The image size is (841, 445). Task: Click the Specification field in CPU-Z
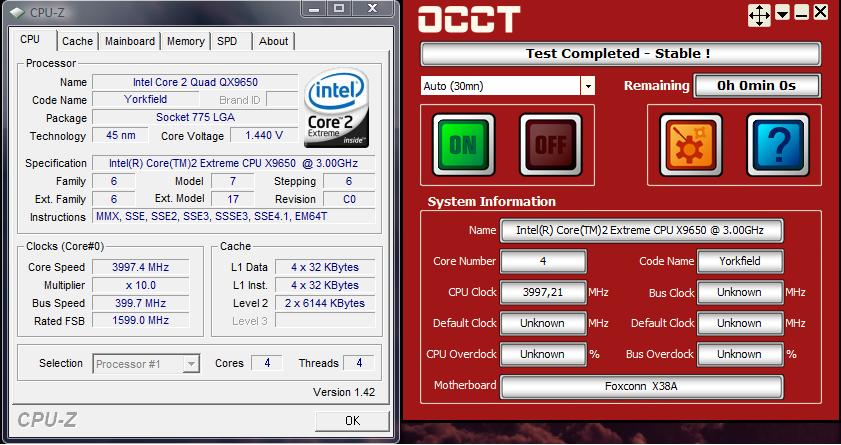[x=234, y=163]
